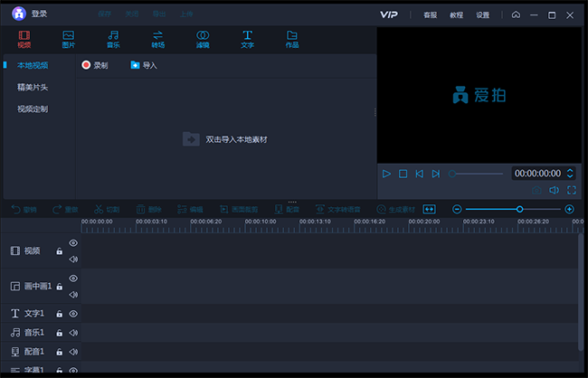Select the 滤镜 (Filter) icon
Screen dimensions: 588x378
(x=203, y=38)
